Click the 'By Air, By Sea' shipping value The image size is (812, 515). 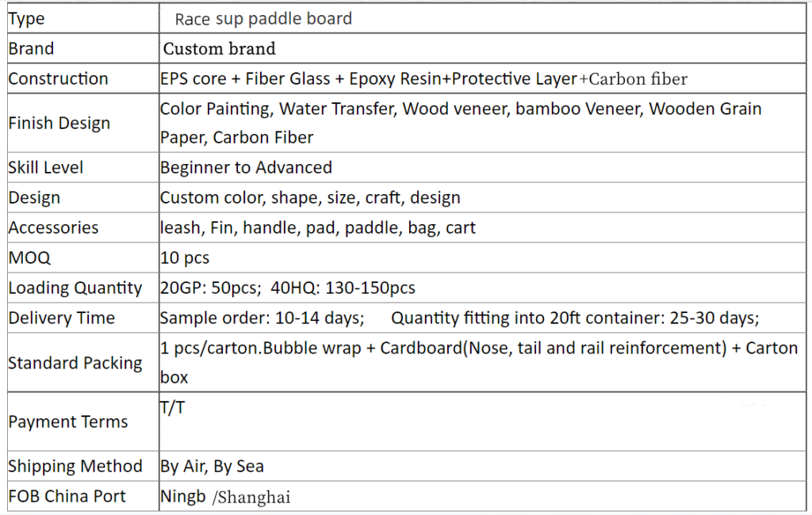coord(212,467)
